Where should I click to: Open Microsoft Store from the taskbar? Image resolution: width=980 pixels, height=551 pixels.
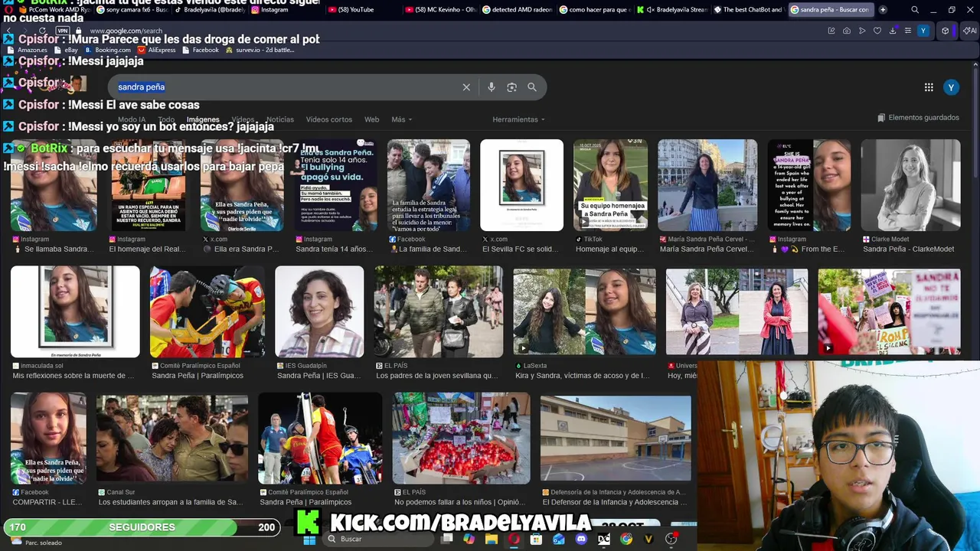536,539
